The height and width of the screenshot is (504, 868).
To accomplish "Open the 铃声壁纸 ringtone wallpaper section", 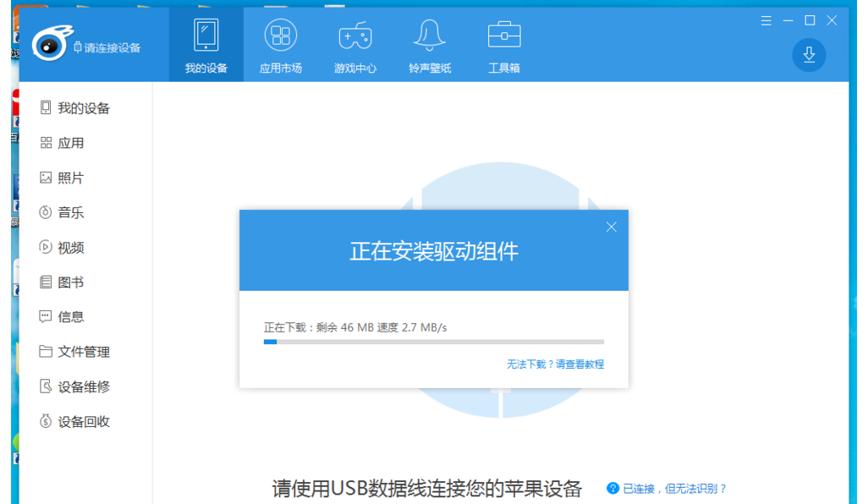I will coord(428,44).
